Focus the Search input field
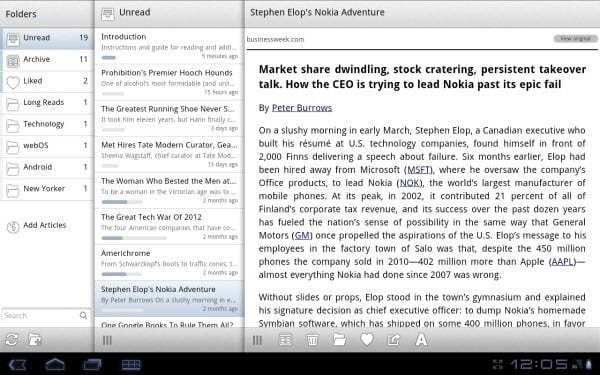This screenshot has height=375, width=600. coord(46,315)
